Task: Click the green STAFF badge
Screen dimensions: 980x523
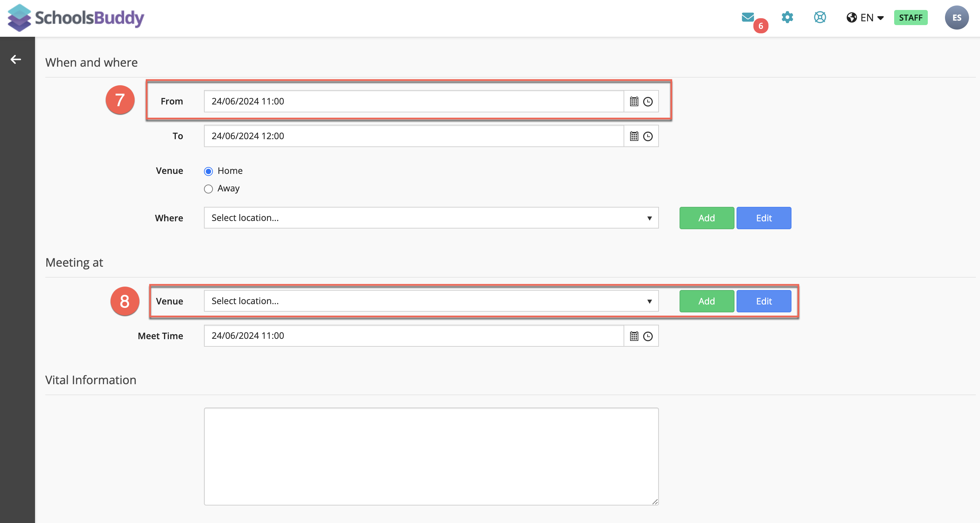Action: (910, 18)
